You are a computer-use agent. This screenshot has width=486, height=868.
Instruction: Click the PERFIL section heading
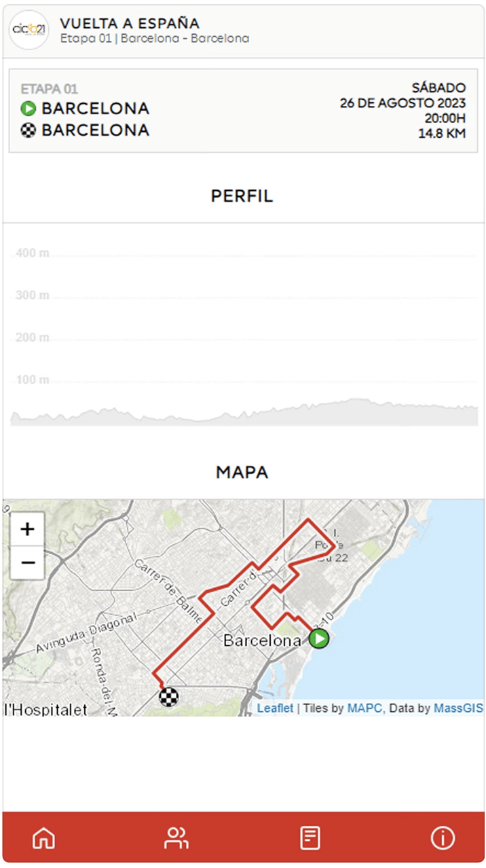[242, 196]
